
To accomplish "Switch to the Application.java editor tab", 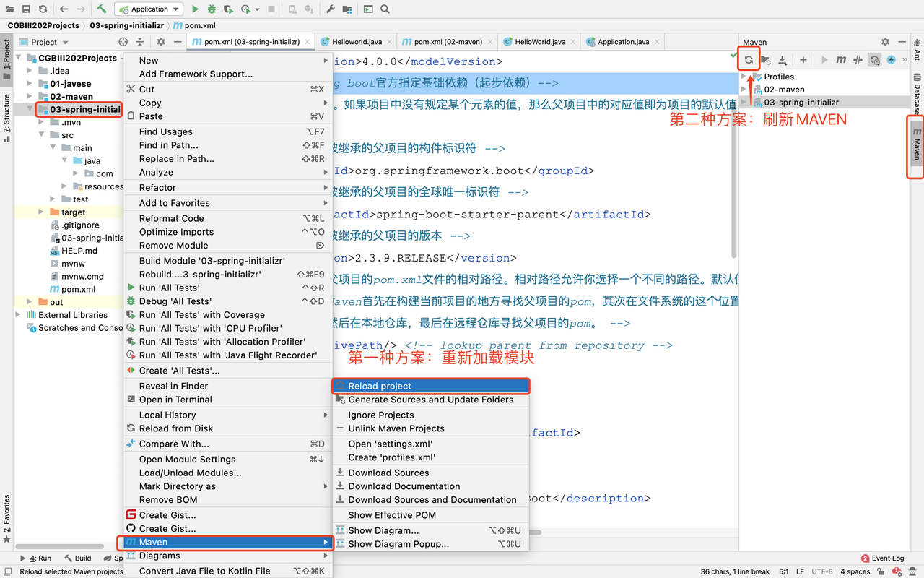I will click(623, 42).
